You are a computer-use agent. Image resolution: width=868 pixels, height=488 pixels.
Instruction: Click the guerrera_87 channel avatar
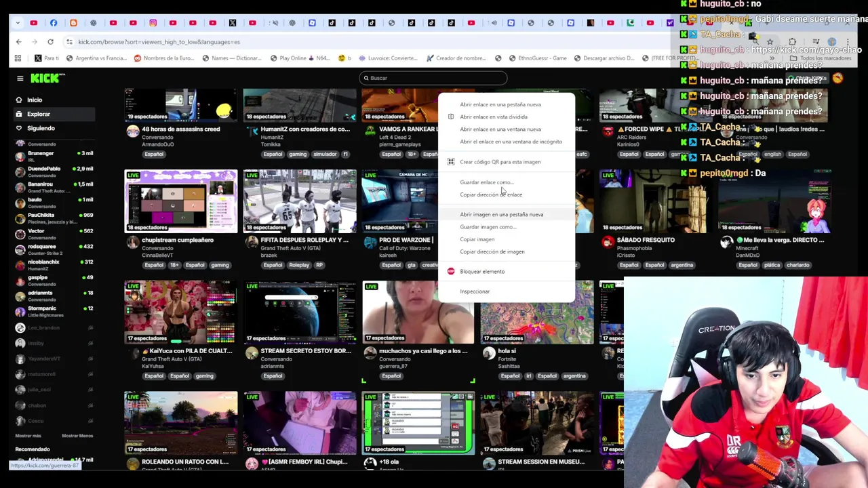click(x=370, y=352)
